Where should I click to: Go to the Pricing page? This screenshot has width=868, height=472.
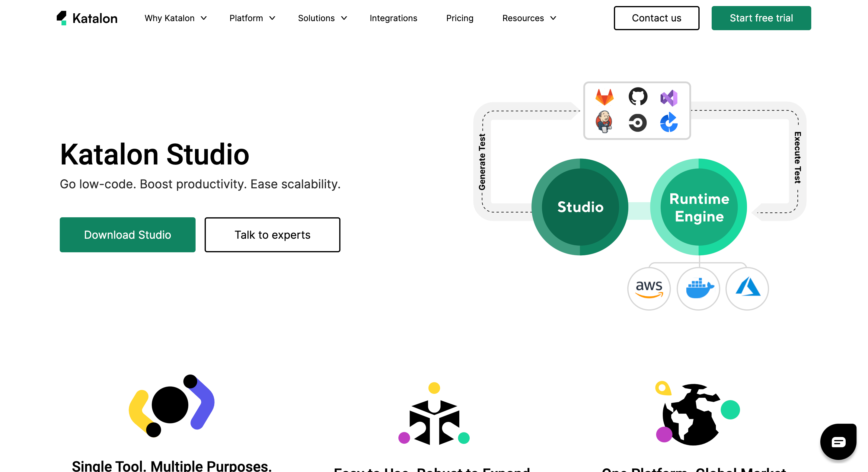tap(460, 18)
